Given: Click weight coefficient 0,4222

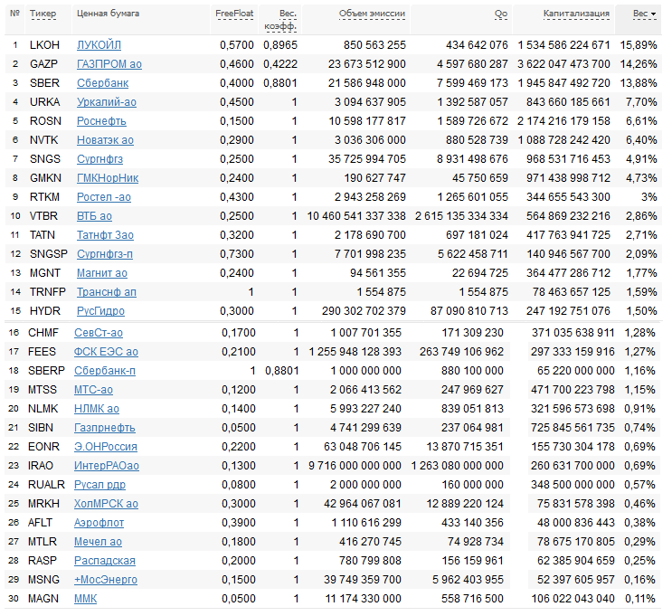Looking at the screenshot, I should click(x=280, y=64).
